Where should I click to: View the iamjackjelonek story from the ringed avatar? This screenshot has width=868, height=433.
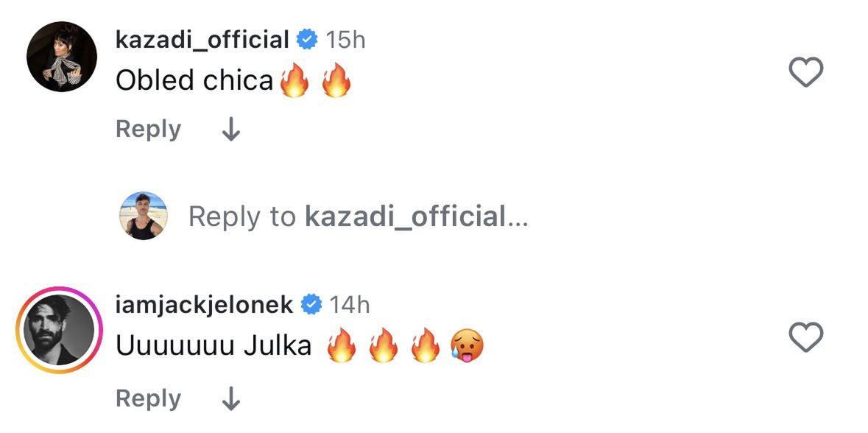(x=60, y=330)
